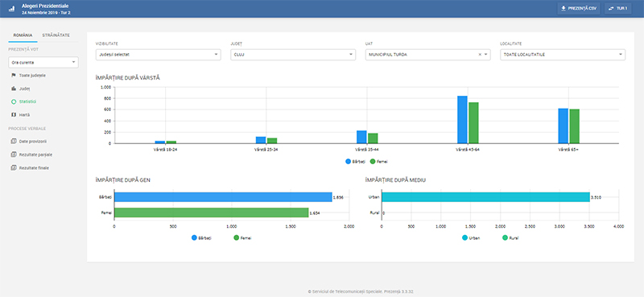Click the green Femei bar in gender chart
This screenshot has width=644, height=297.
pos(212,212)
